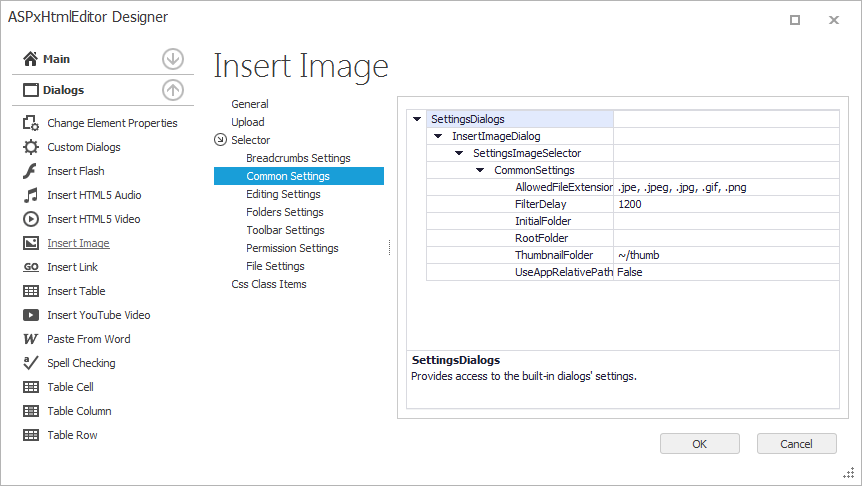
Task: Edit the ThumbnailFolder value ~/thumb
Action: [726, 255]
